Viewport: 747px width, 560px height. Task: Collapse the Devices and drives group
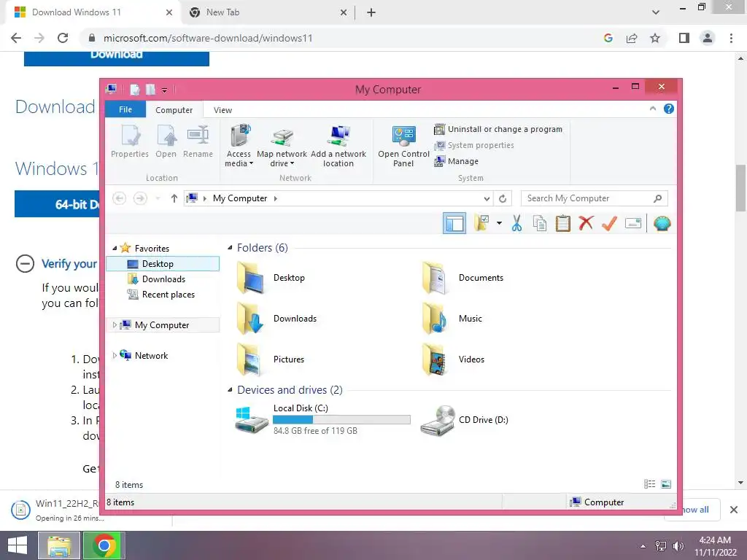(230, 390)
